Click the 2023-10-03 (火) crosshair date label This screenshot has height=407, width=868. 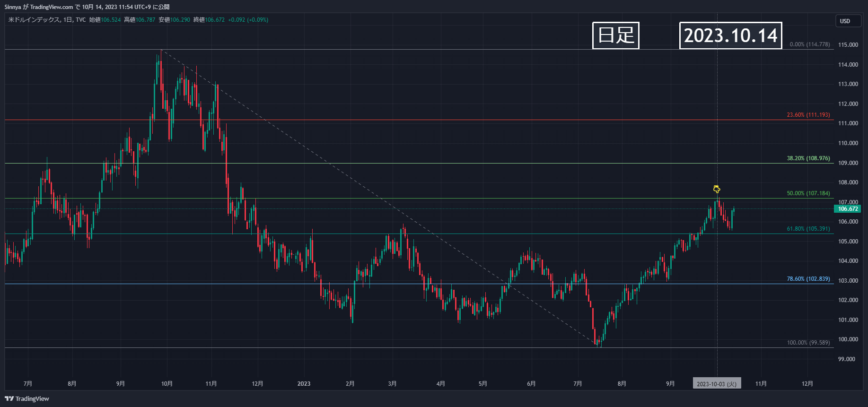pos(717,384)
